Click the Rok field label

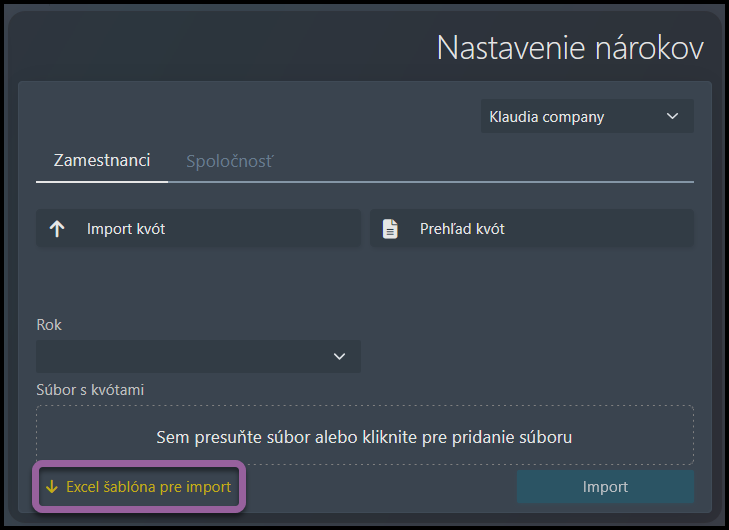(x=49, y=325)
